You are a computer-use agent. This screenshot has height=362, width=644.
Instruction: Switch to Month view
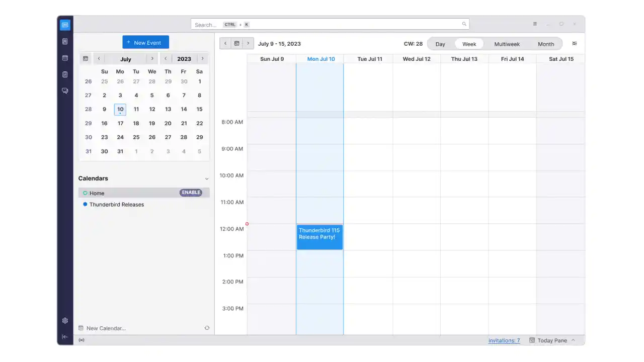[546, 44]
